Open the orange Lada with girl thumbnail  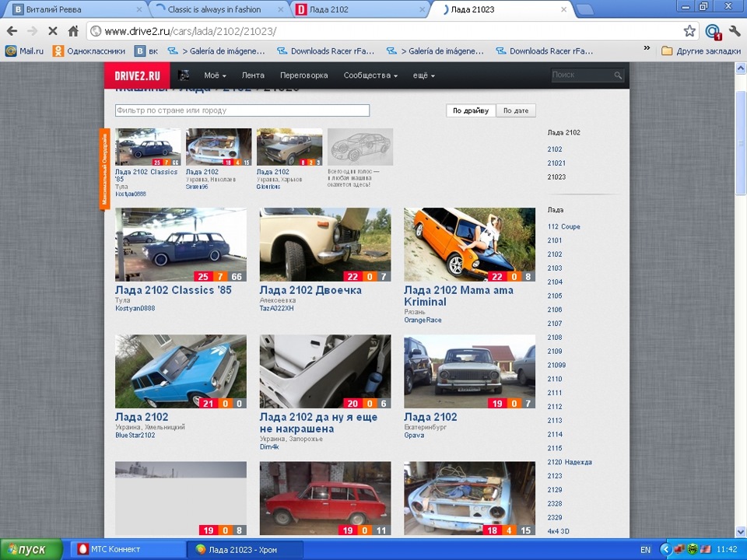click(x=469, y=244)
